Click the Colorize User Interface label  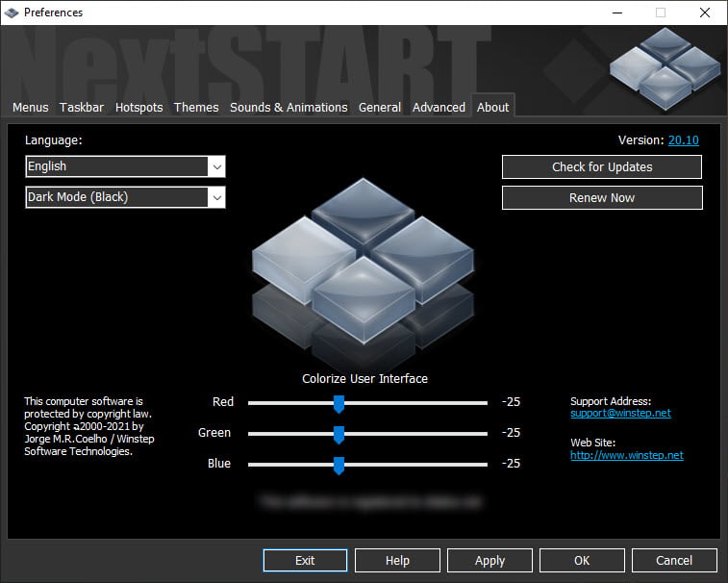[x=364, y=379]
